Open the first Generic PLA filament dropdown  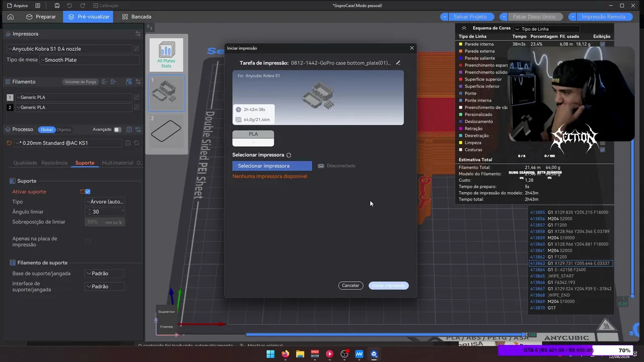73,97
